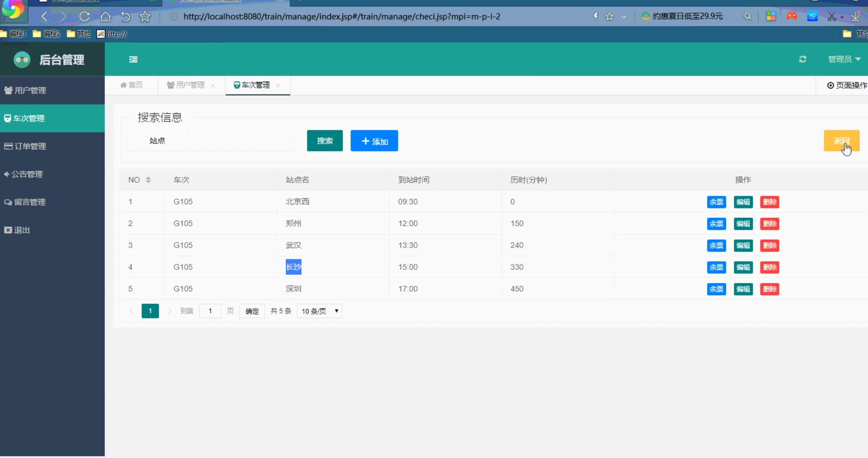Click 编辑 for the 深圳 row
868x458 pixels.
[743, 290]
